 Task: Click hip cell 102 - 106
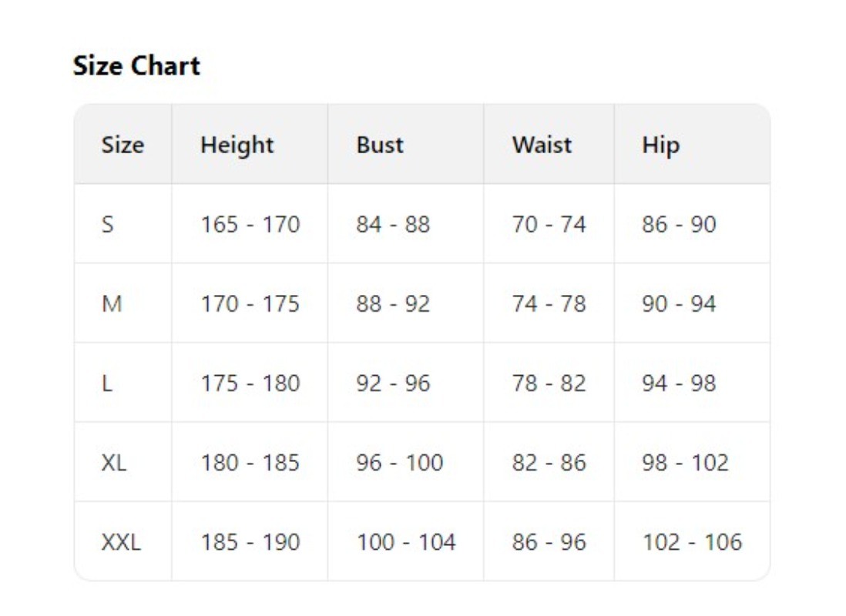click(x=692, y=541)
